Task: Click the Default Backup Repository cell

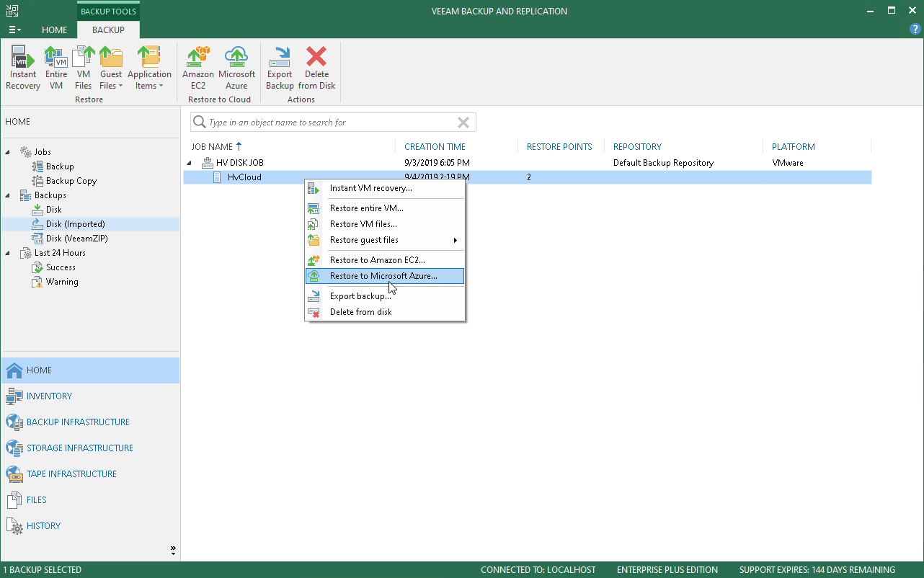Action: [x=663, y=163]
